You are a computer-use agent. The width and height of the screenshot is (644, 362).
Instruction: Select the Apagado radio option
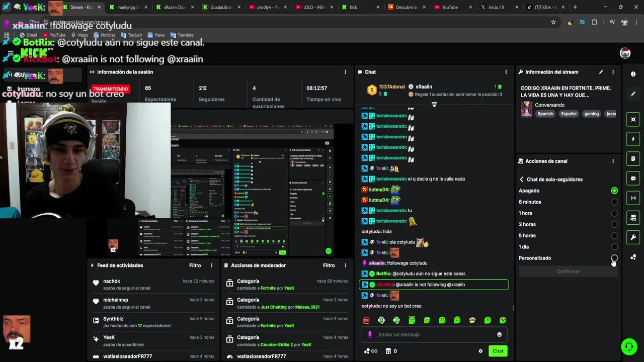[x=614, y=191]
